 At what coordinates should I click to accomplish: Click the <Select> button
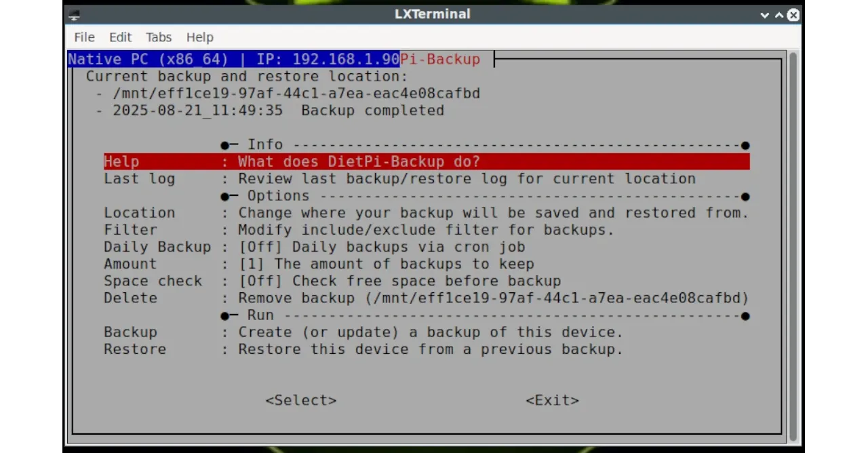(x=301, y=400)
